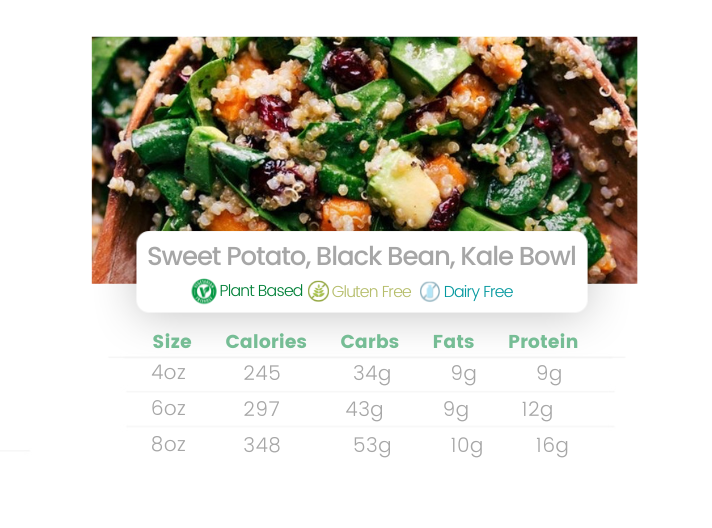Select the Carbs column header
712x528 pixels.
point(369,341)
